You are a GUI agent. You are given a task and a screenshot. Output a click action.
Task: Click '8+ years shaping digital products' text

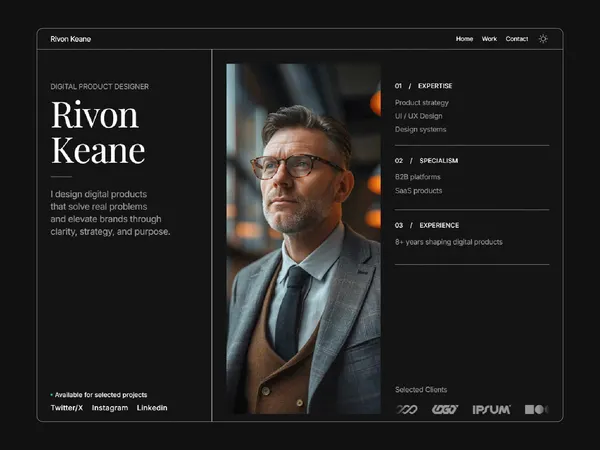[448, 242]
